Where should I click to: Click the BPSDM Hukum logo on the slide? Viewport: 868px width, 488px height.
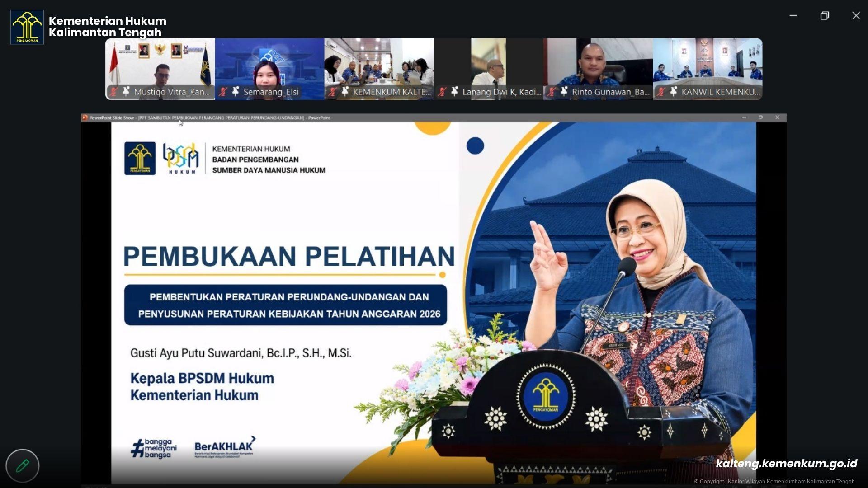point(181,158)
